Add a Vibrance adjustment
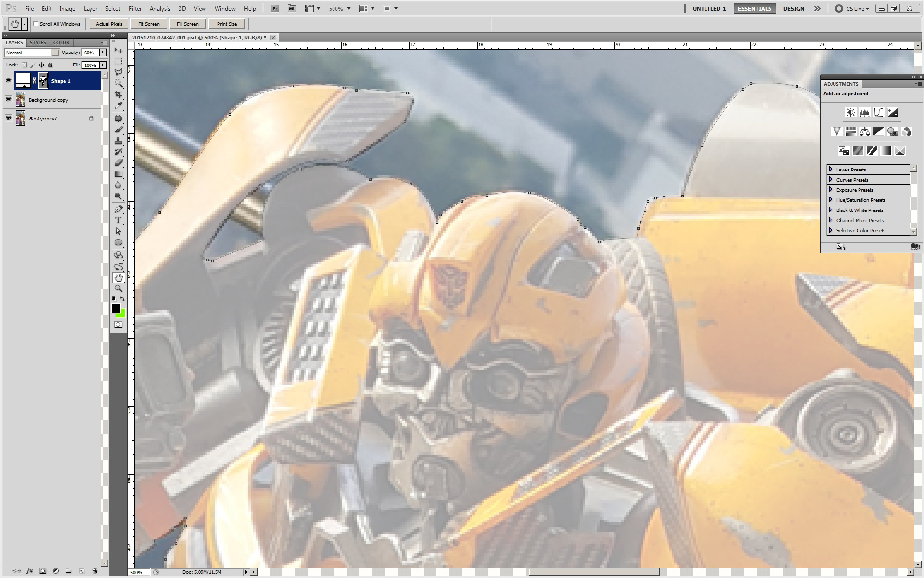The image size is (924, 578). click(x=836, y=131)
